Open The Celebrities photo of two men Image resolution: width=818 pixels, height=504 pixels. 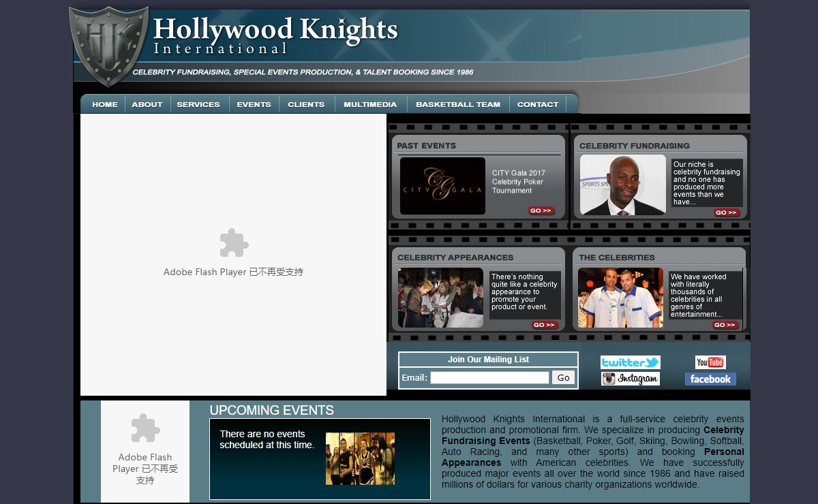pyautogui.click(x=620, y=298)
